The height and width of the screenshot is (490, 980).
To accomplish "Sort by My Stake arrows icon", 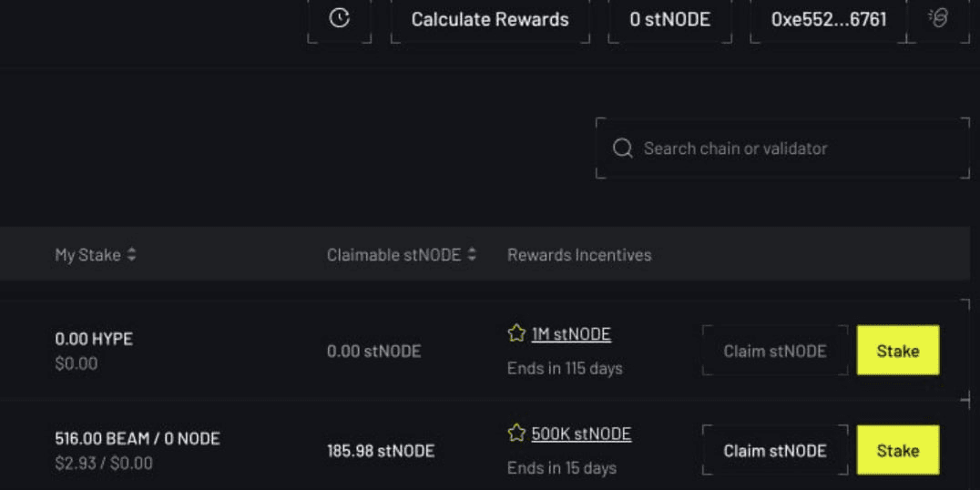I will coord(132,255).
